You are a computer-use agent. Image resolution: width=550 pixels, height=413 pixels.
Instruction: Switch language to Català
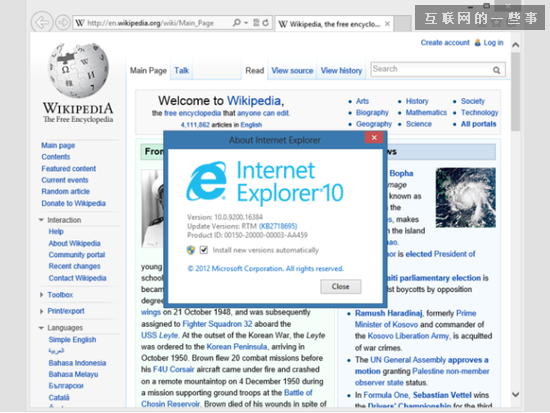point(59,398)
